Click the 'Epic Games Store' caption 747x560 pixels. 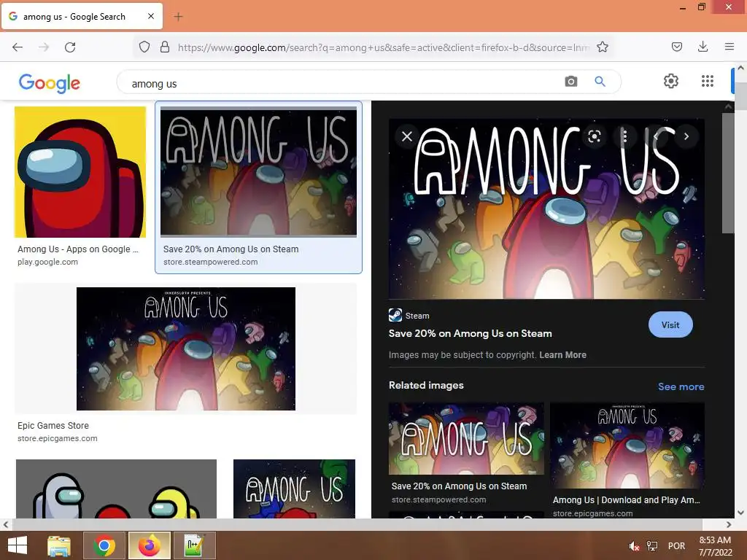(53, 425)
